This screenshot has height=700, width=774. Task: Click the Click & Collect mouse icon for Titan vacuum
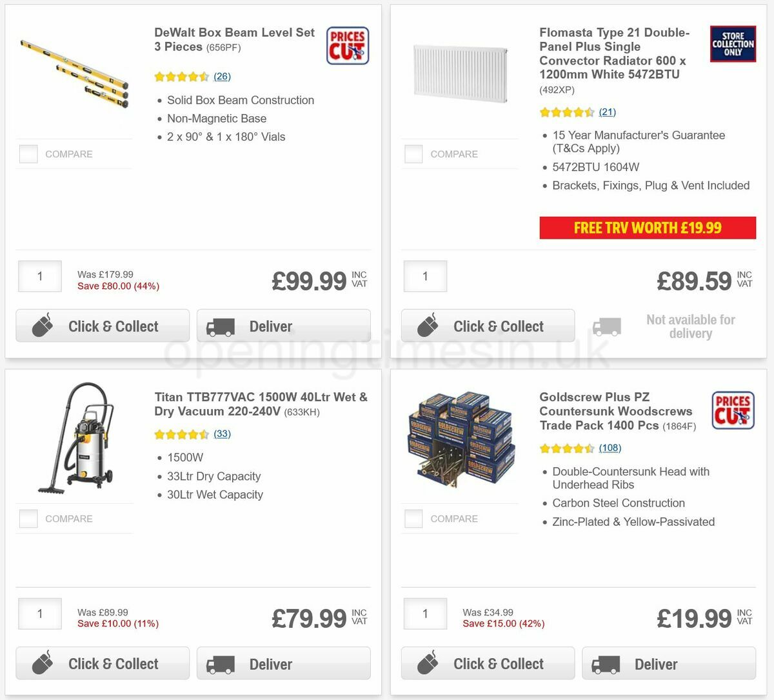[x=41, y=663]
